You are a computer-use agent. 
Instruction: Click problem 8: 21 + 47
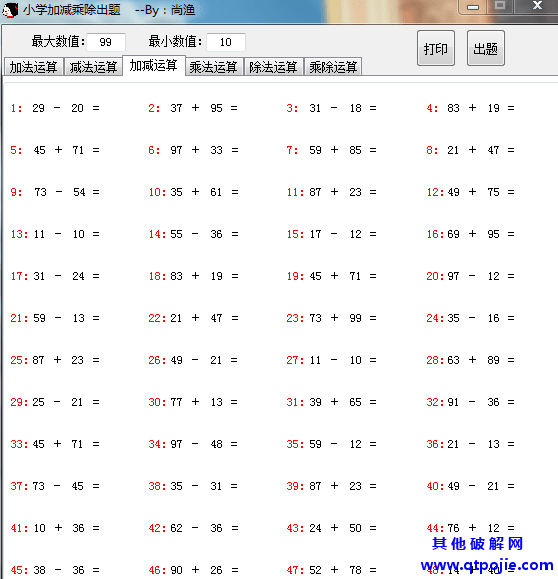(x=470, y=150)
